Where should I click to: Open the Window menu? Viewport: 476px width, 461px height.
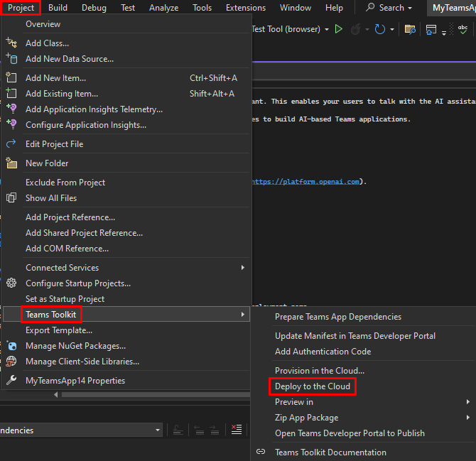coord(296,8)
